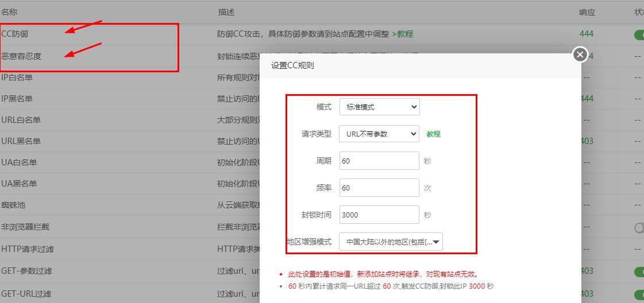Open the 模式 dropdown showing 标准模式
The height and width of the screenshot is (303, 644).
tap(380, 107)
